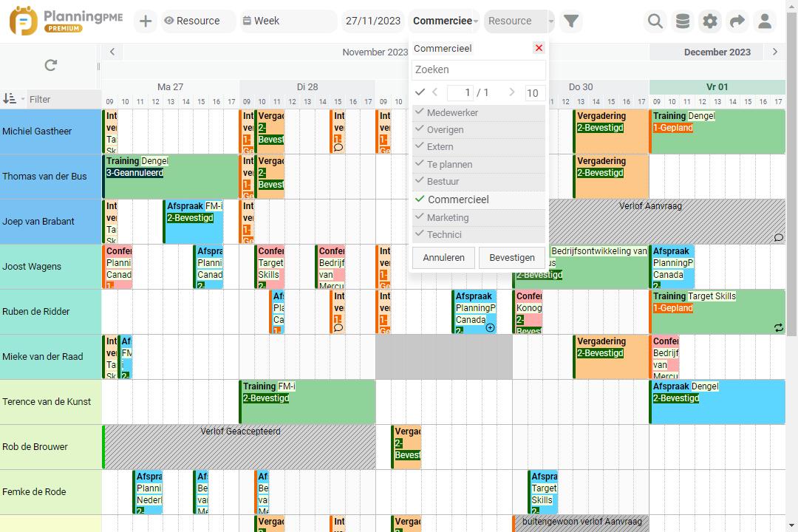798x532 pixels.
Task: Open the Commercieel department dropdown
Action: [444, 21]
